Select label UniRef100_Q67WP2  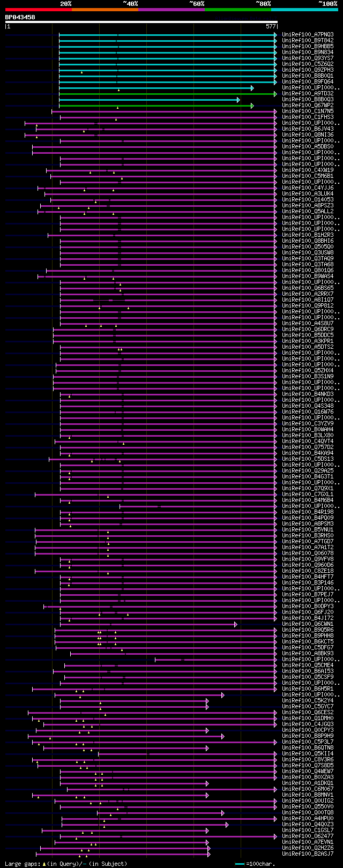pyautogui.click(x=308, y=105)
